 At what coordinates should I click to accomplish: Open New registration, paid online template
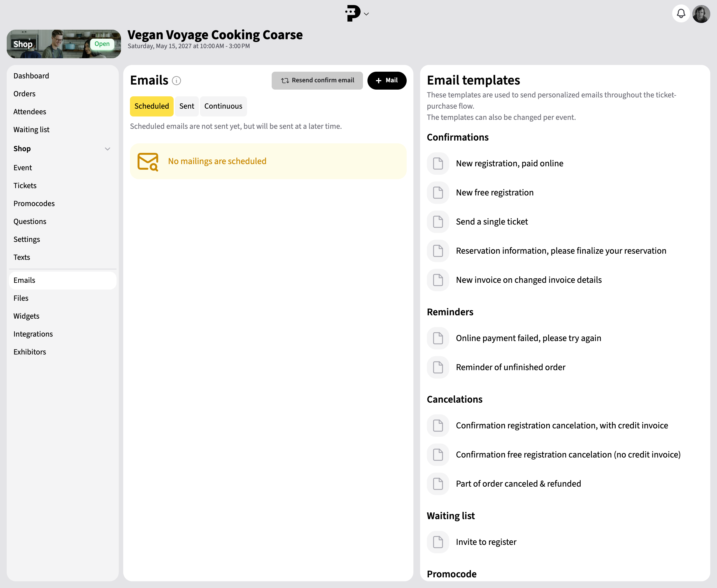pyautogui.click(x=509, y=164)
